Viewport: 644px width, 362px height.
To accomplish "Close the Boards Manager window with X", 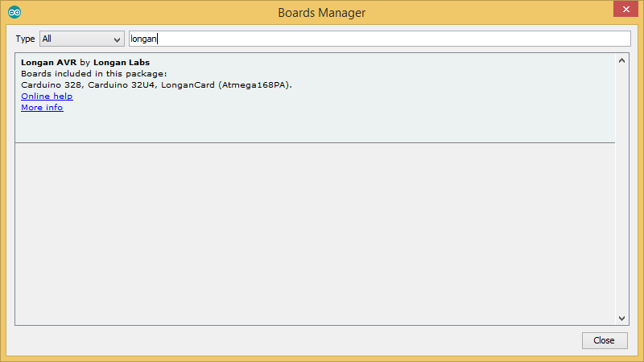I will 625,9.
